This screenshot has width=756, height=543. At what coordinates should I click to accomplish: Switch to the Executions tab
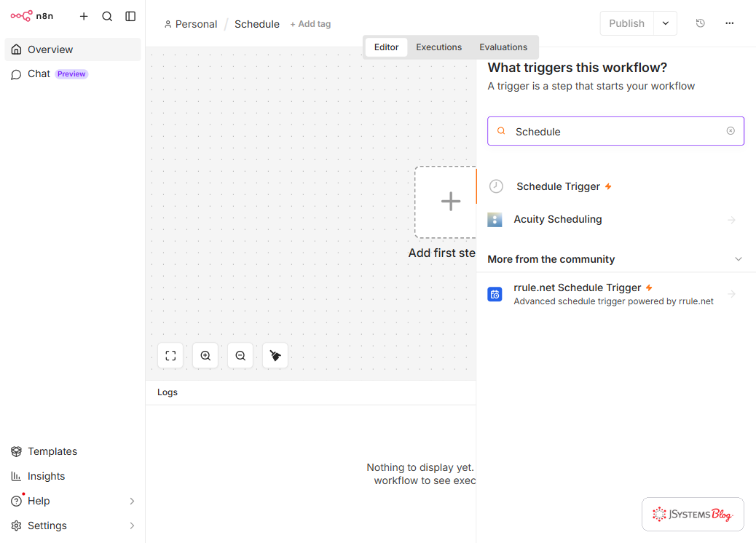[438, 47]
